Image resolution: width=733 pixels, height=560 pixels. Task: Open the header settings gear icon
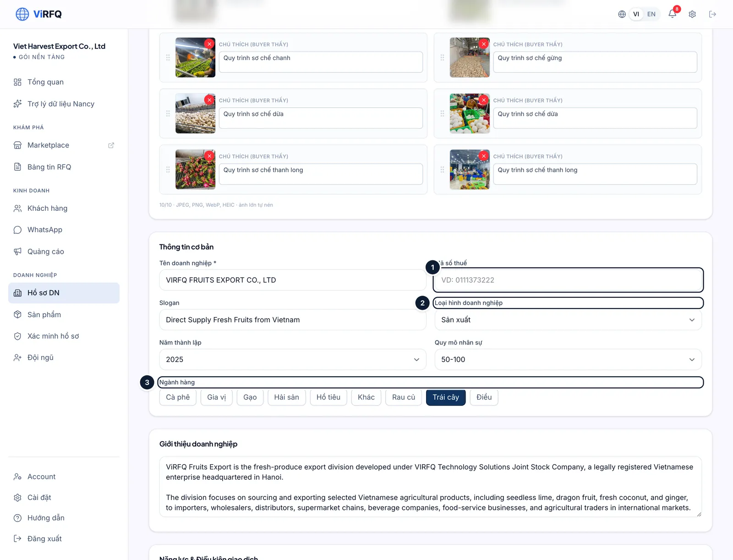(692, 14)
